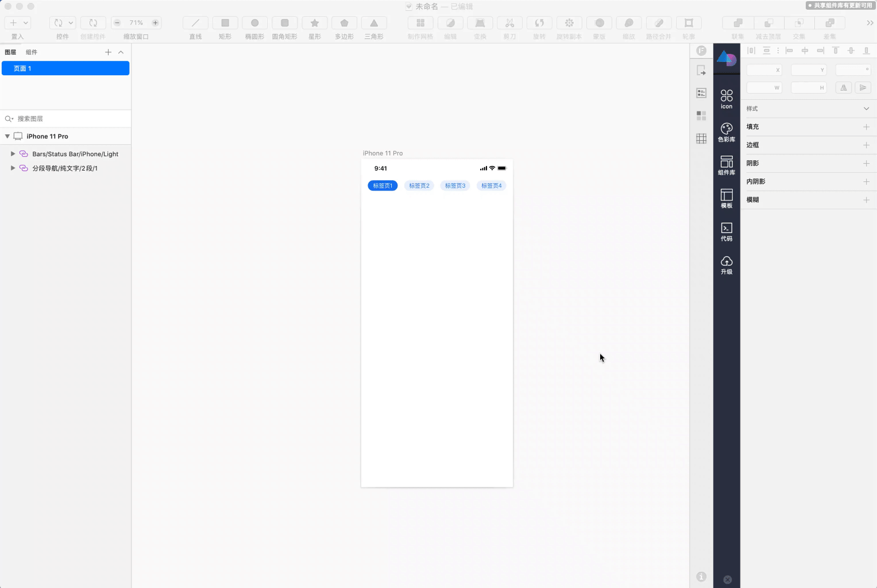Select the 多边形 polygon tool

click(x=345, y=23)
